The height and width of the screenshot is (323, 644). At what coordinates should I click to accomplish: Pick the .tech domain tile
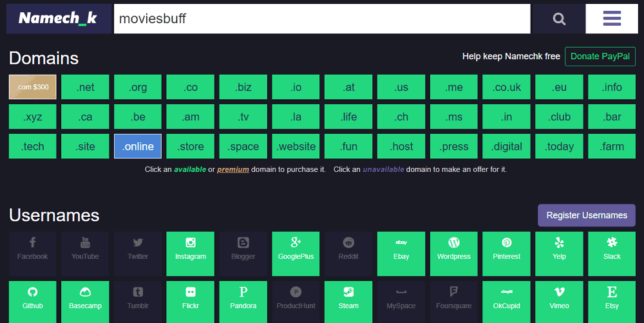[x=33, y=146]
